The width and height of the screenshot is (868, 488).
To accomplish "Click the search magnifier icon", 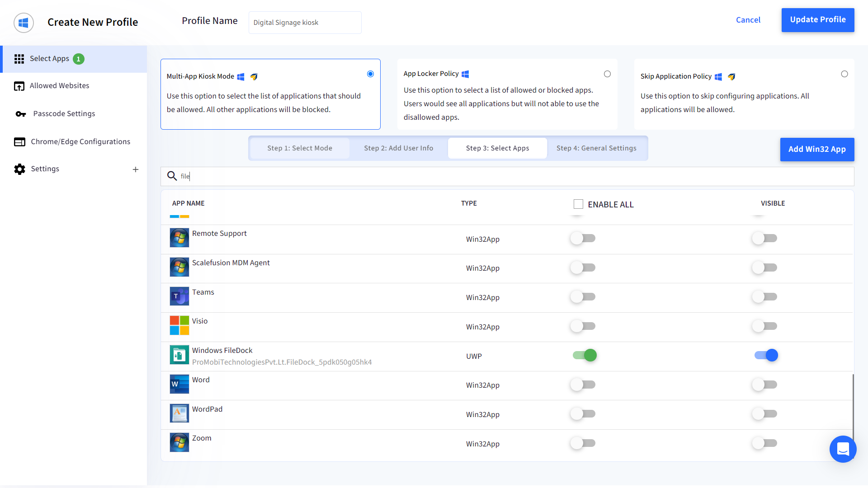I will [172, 176].
